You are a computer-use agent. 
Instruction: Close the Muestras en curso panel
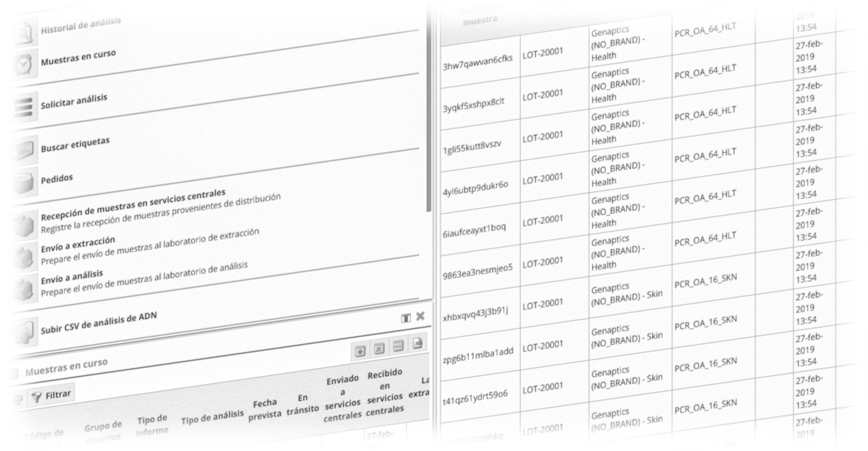[x=420, y=317]
